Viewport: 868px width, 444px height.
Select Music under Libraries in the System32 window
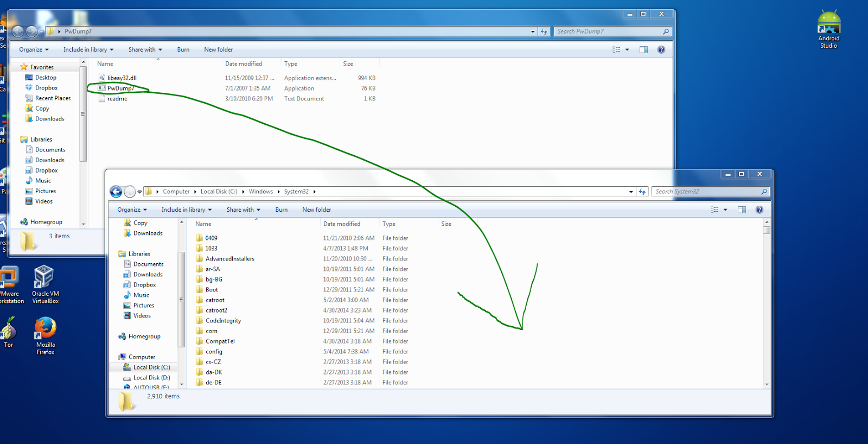(136, 295)
